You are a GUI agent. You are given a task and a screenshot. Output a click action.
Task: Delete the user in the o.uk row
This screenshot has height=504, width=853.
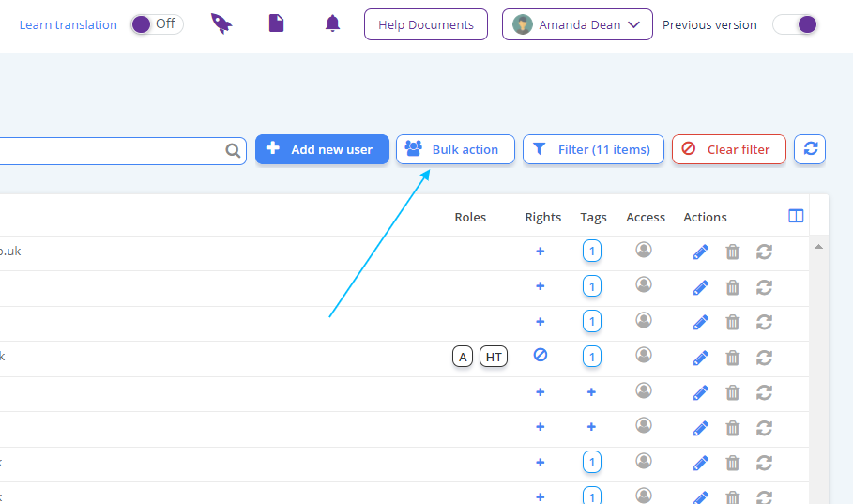(733, 252)
